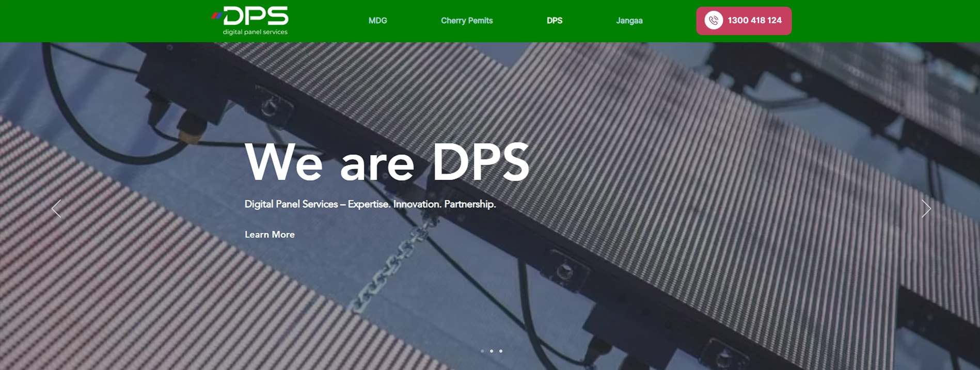Select the first carousel dot
This screenshot has width=980, height=370.
482,351
